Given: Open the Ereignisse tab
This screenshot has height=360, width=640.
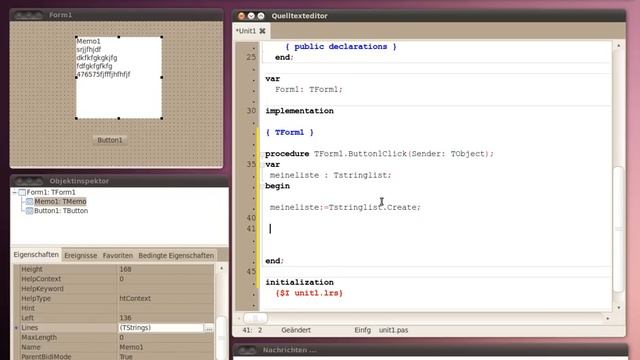Looking at the screenshot, I should [80, 256].
